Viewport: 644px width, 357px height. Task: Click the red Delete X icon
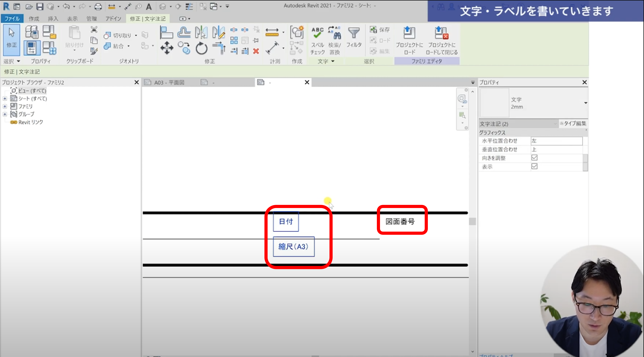[256, 51]
